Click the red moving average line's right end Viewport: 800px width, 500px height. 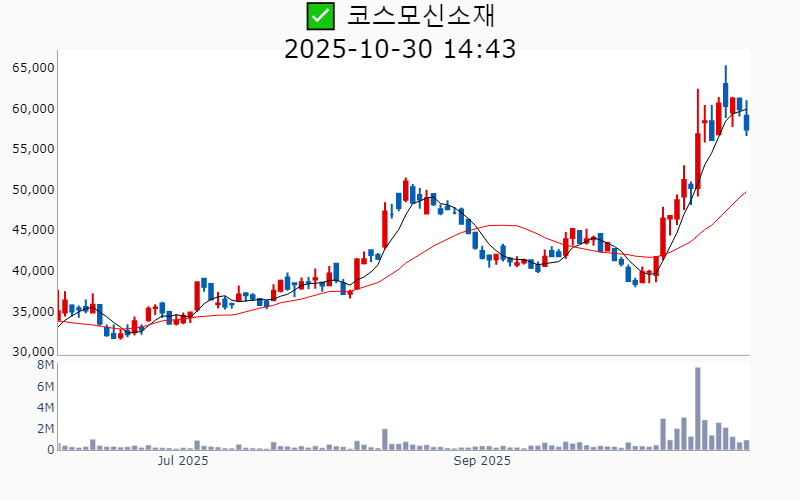745,192
